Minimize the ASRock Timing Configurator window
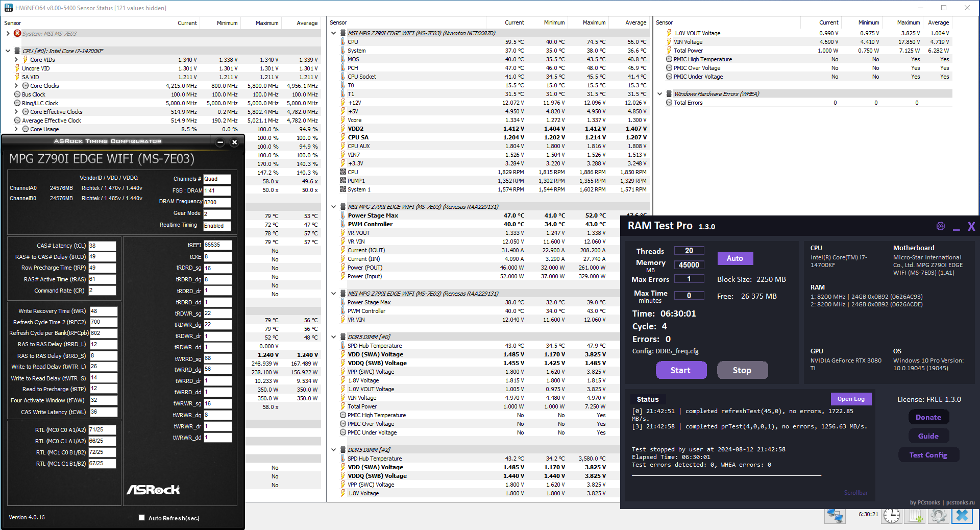 220,142
